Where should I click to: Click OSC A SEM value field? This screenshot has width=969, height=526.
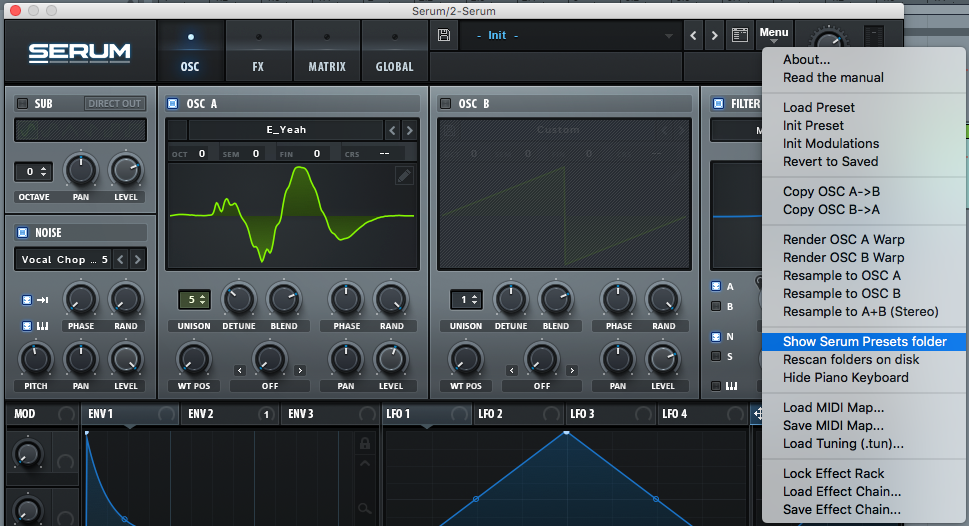click(255, 153)
